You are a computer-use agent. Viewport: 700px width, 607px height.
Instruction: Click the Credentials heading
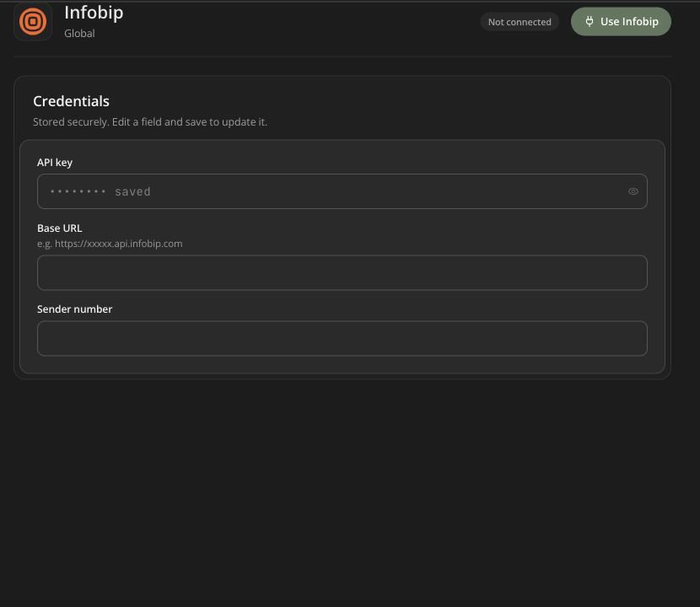pyautogui.click(x=71, y=101)
